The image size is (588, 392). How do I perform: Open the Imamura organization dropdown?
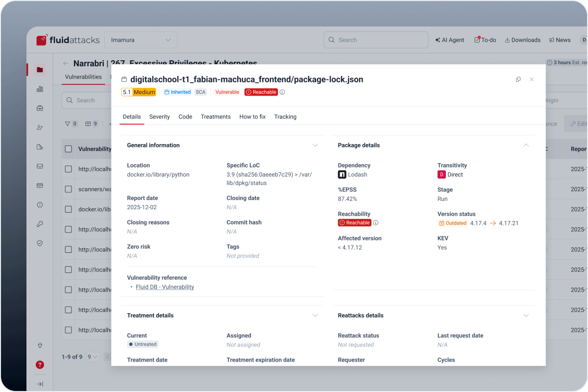pos(141,40)
